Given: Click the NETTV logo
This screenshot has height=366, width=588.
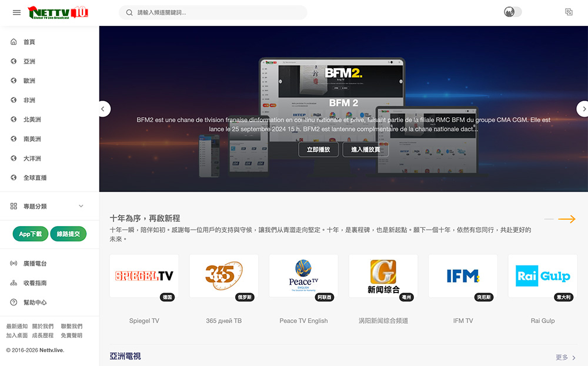Looking at the screenshot, I should [58, 12].
